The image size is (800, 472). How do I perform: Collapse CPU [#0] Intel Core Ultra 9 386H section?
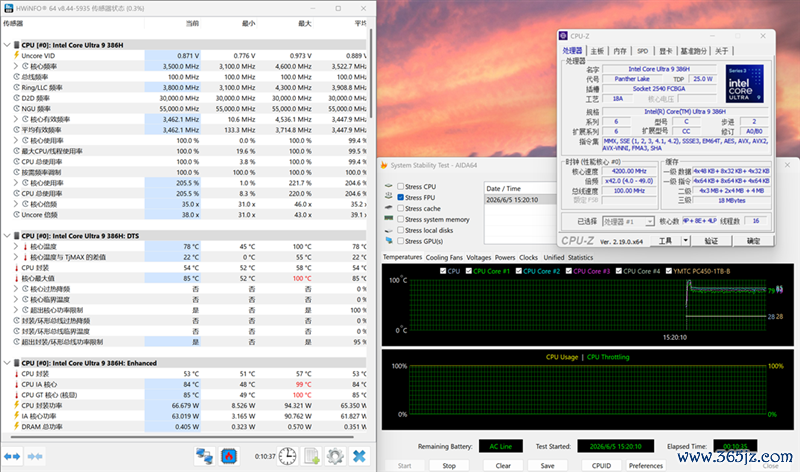(7, 45)
